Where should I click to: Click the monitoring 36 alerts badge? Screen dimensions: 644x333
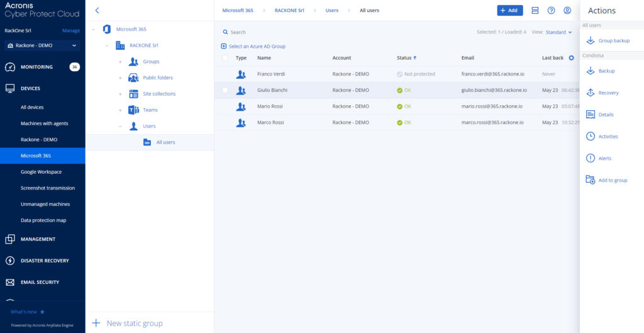(x=74, y=67)
